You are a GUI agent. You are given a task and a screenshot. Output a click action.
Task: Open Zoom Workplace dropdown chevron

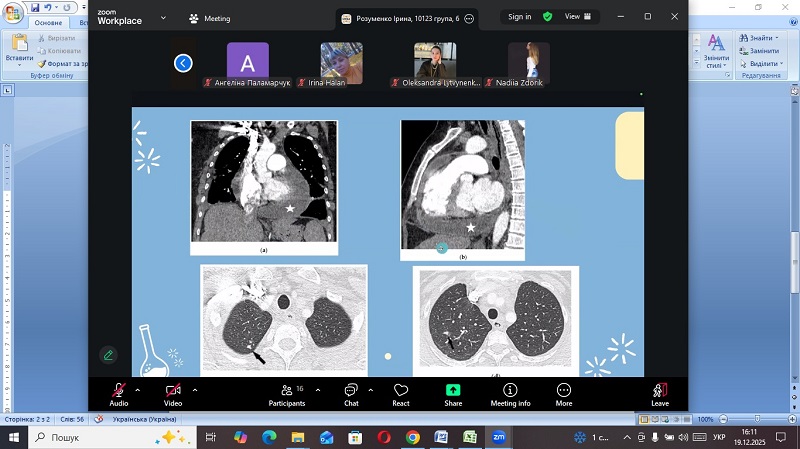tap(163, 17)
